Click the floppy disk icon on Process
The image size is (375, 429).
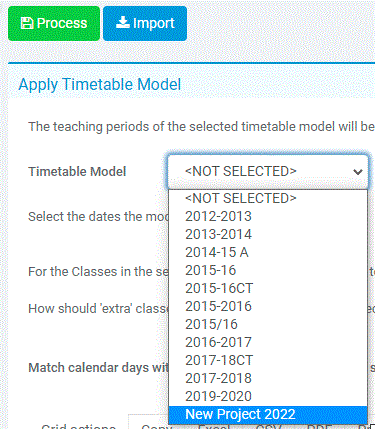[x=27, y=23]
